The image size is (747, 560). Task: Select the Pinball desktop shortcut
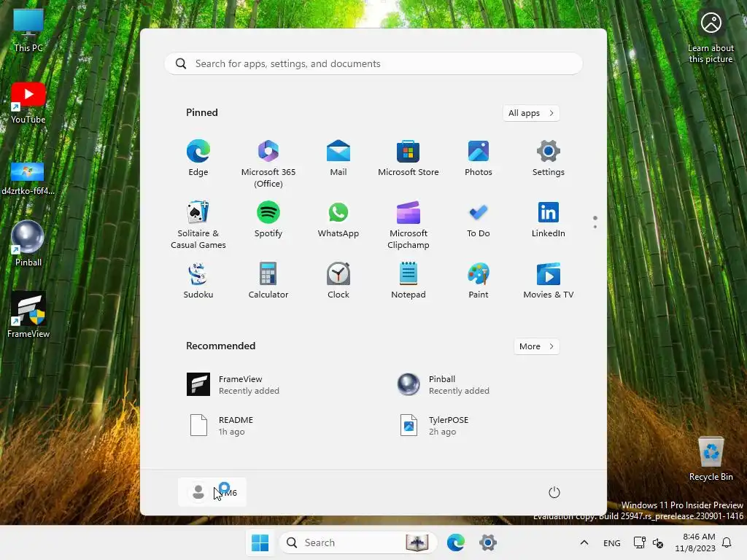tap(28, 244)
